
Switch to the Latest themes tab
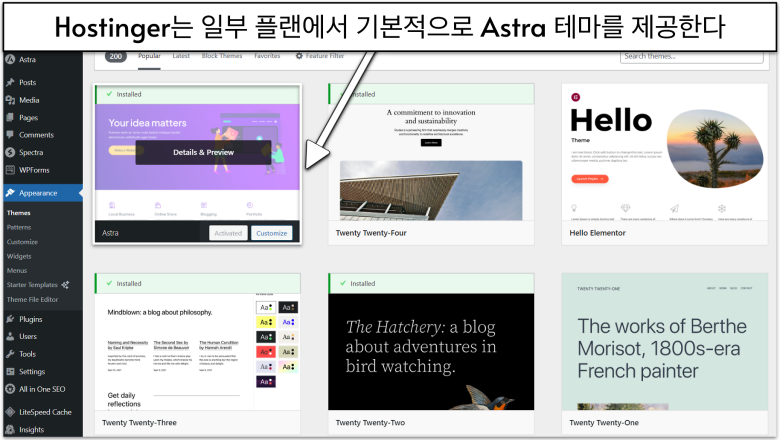[182, 57]
